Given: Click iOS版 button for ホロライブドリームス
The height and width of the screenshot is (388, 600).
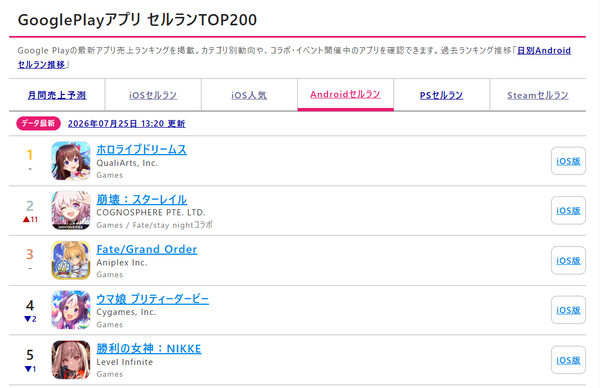Looking at the screenshot, I should pyautogui.click(x=568, y=161).
